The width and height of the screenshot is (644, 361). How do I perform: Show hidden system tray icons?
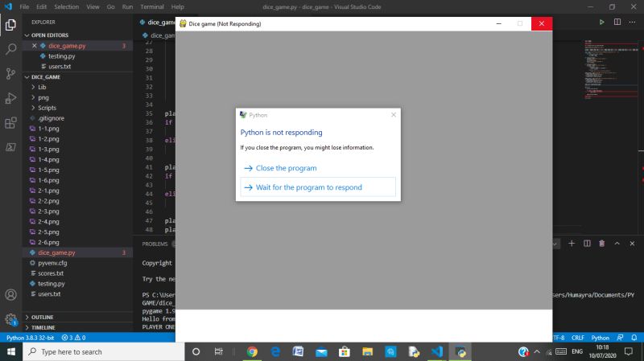[x=537, y=351]
